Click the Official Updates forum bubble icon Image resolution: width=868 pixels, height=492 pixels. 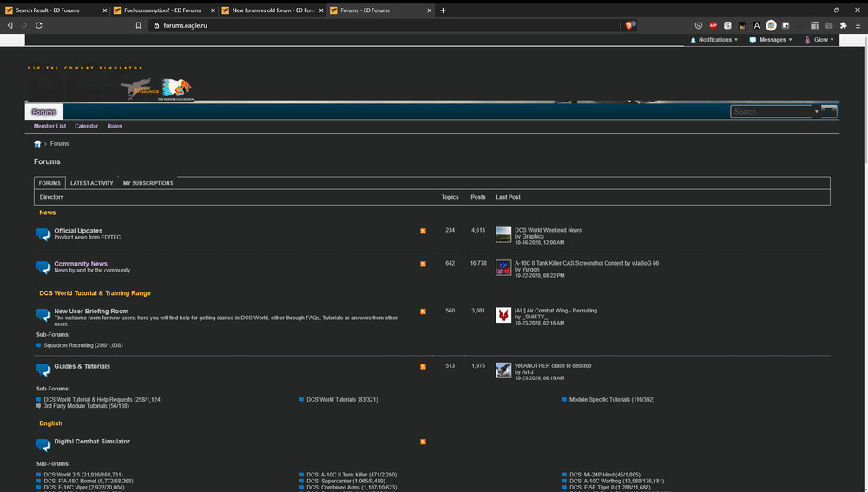click(x=43, y=234)
